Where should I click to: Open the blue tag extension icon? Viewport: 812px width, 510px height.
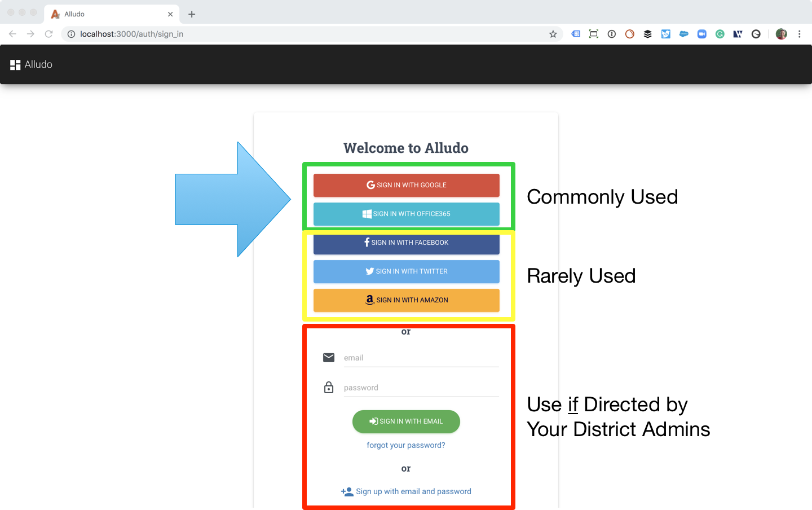(x=576, y=34)
